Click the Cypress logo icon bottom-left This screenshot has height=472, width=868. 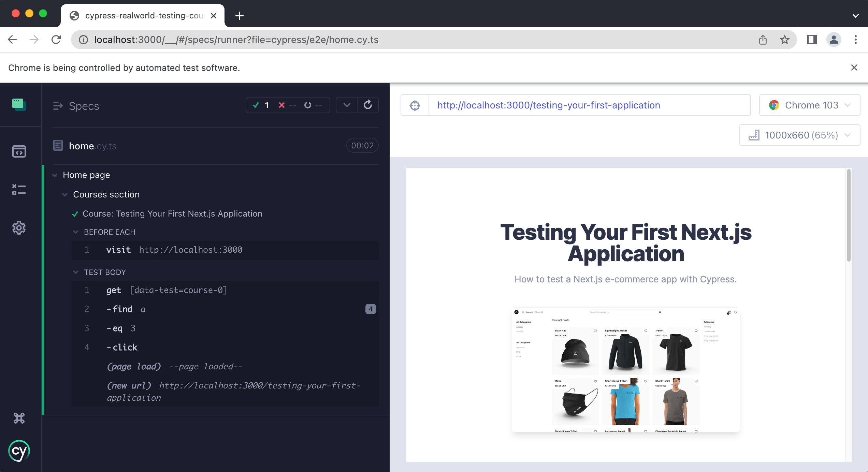[19, 451]
